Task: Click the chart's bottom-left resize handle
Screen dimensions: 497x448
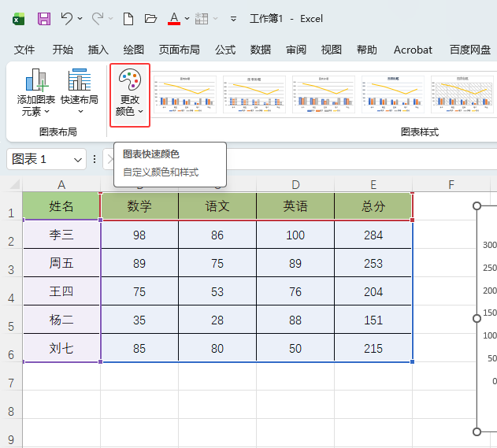Action: [x=477, y=431]
